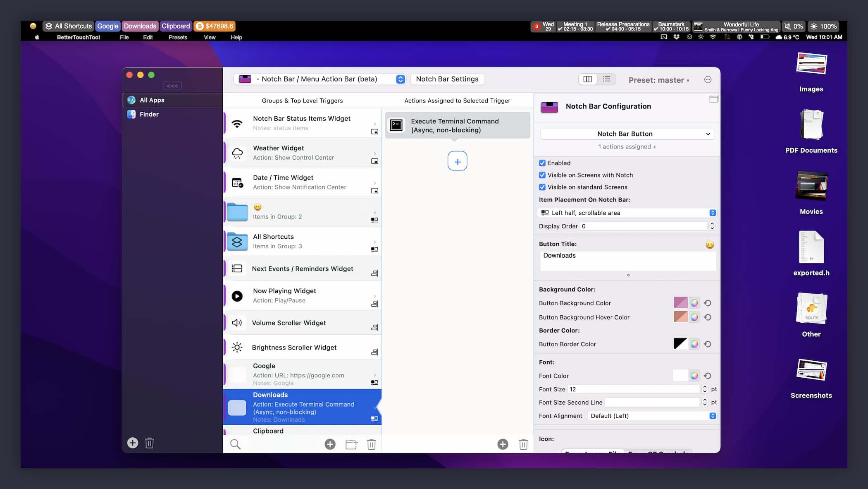The image size is (868, 489).
Task: Collapse the sidebar with the <<< button
Action: pos(172,86)
